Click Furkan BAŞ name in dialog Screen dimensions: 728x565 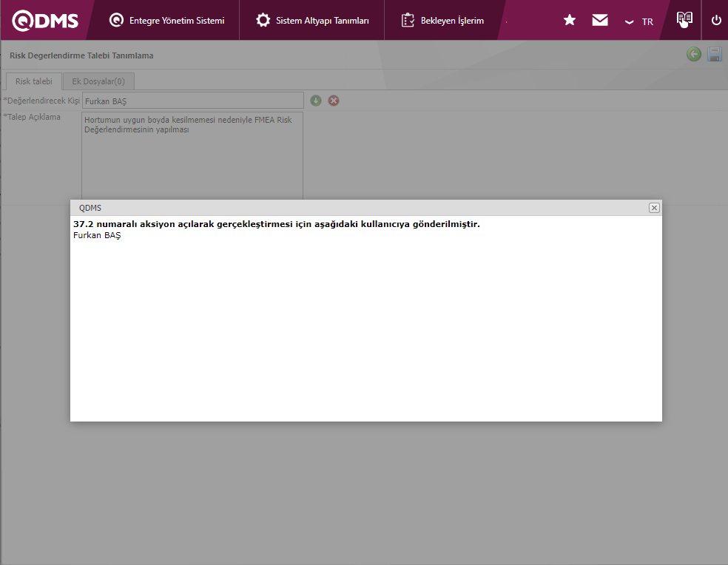click(97, 235)
